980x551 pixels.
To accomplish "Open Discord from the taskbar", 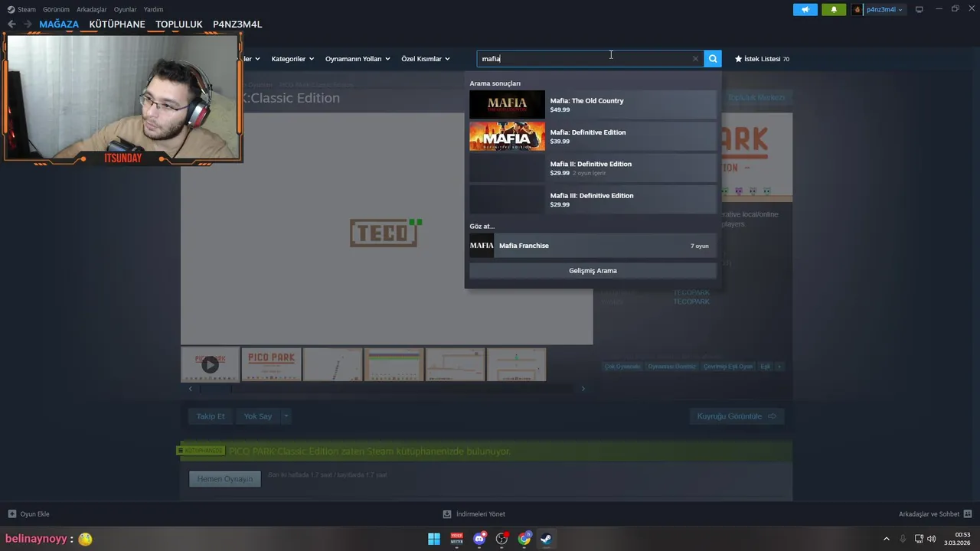I will [x=479, y=539].
